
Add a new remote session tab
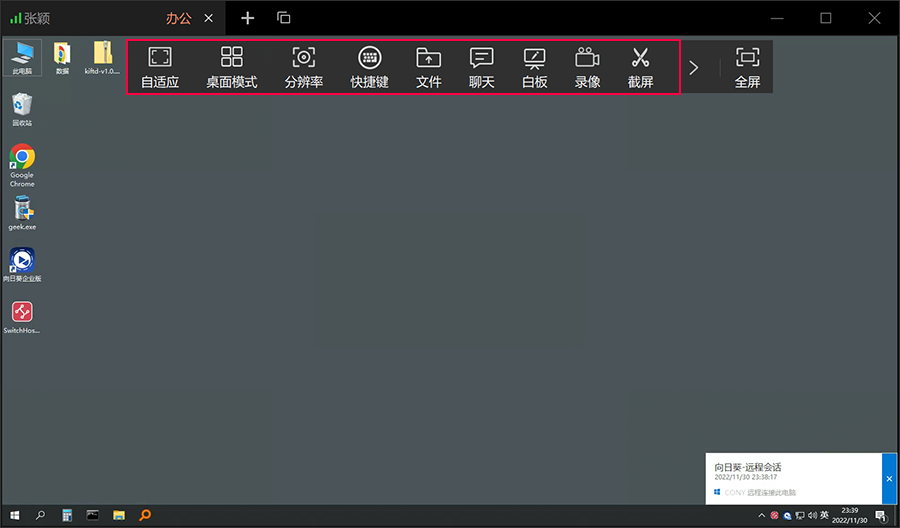247,18
